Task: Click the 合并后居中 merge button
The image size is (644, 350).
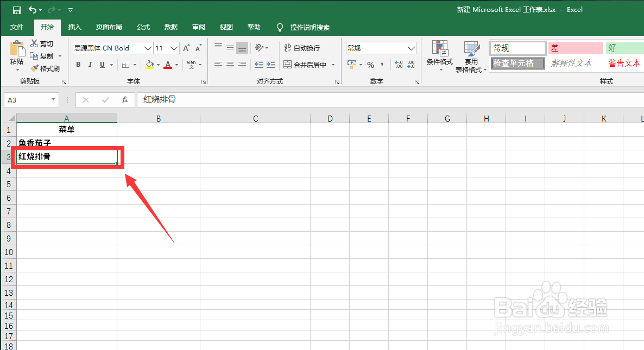Action: click(305, 65)
